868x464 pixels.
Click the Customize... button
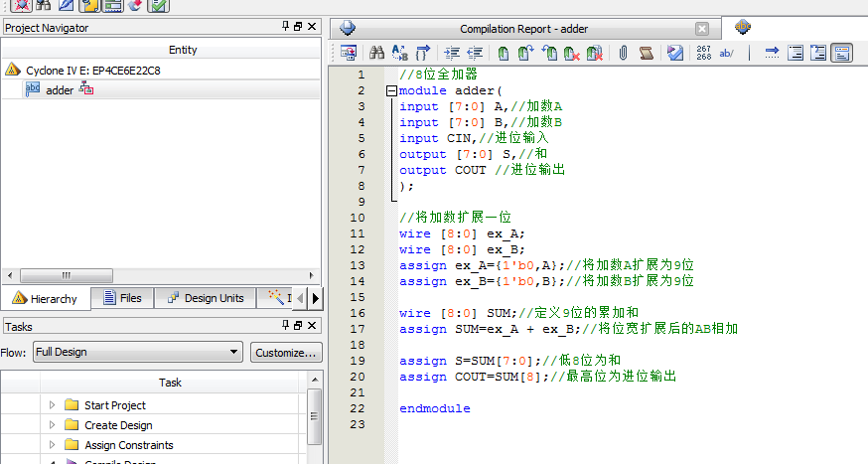(286, 352)
